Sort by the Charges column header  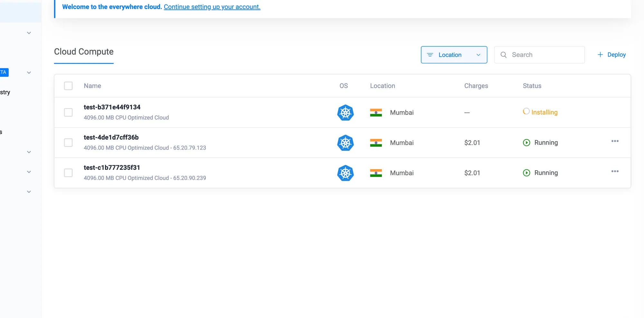[x=476, y=86]
